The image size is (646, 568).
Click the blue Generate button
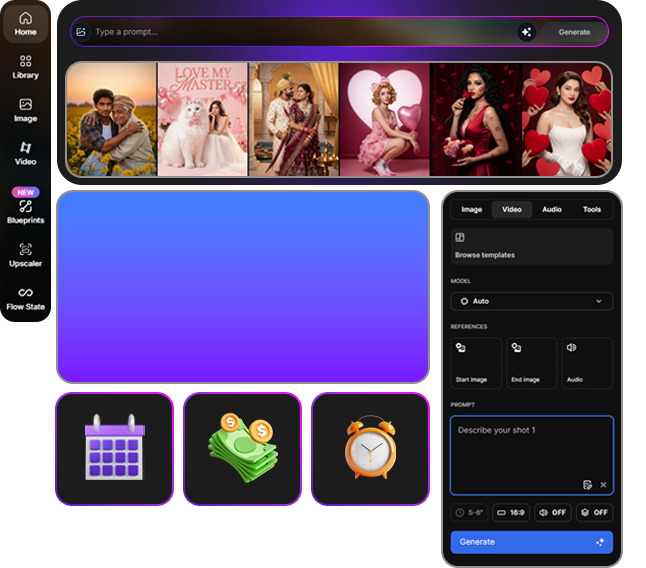tap(531, 542)
